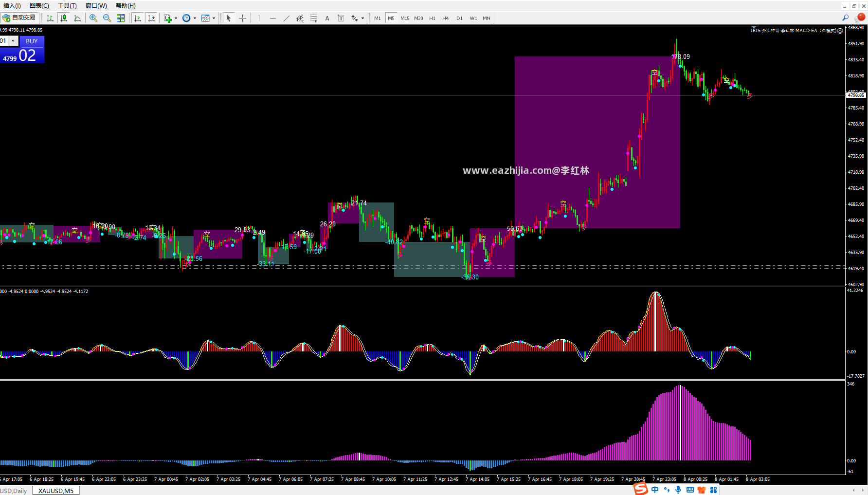Open the IME skin shirt icon
Viewport: 868px width, 495px height.
pos(702,490)
